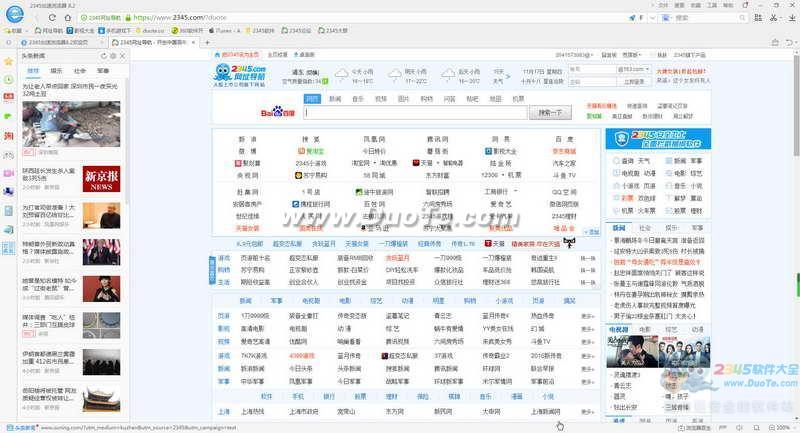Select the 电视剧 tab in right panel
Screen dimensions: 800x433
618,329
